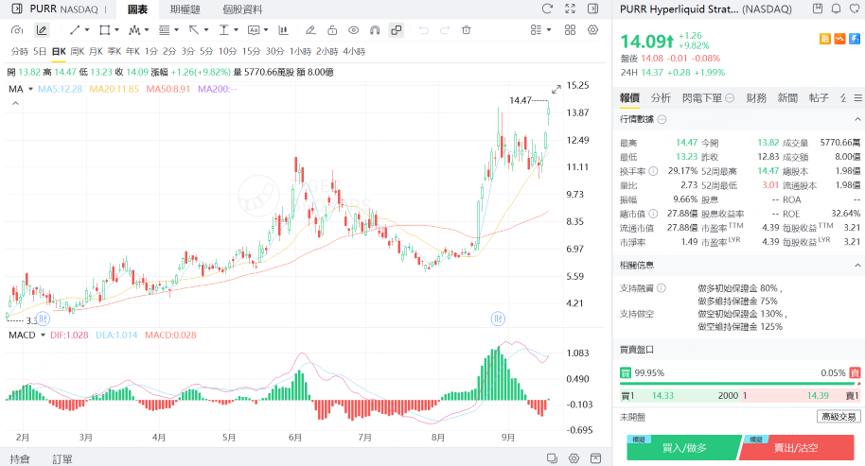Select the Fibonacci levels tool

pyautogui.click(x=164, y=30)
